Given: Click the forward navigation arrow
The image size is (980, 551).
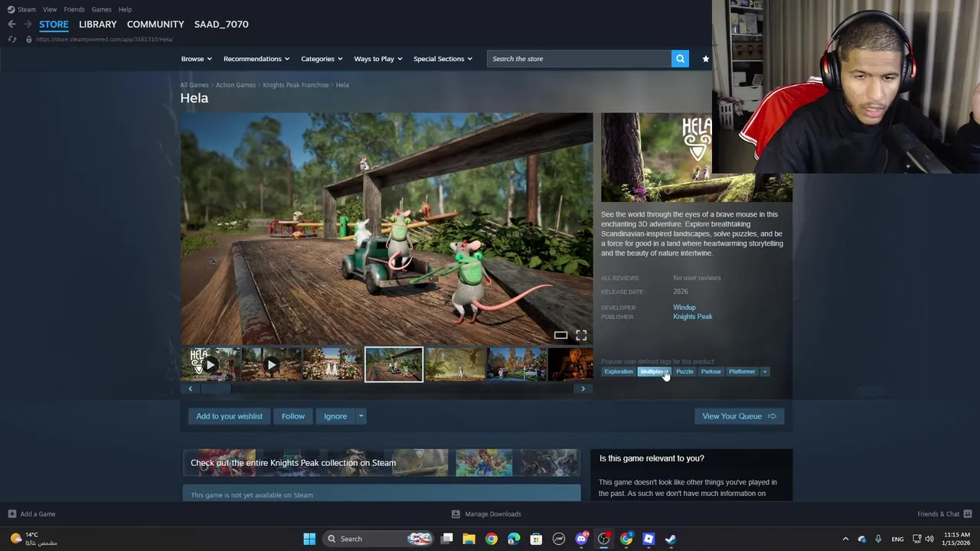Looking at the screenshot, I should pyautogui.click(x=28, y=24).
